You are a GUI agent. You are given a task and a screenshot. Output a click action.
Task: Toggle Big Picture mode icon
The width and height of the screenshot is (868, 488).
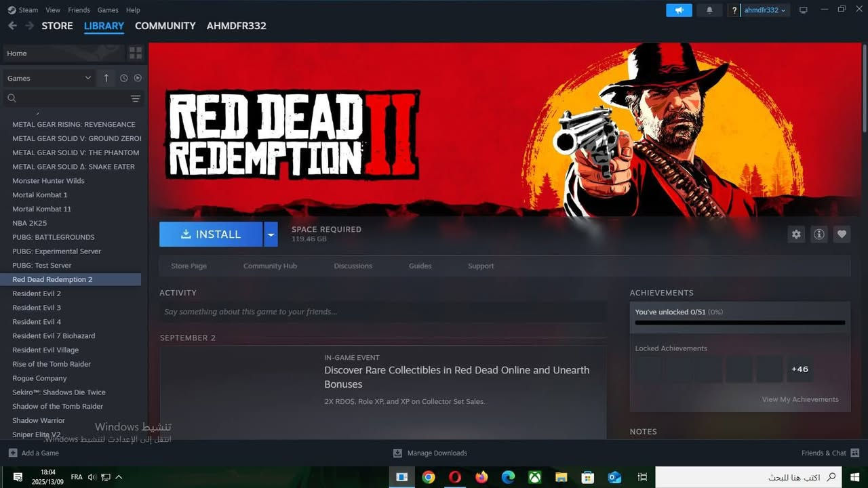[x=804, y=10]
